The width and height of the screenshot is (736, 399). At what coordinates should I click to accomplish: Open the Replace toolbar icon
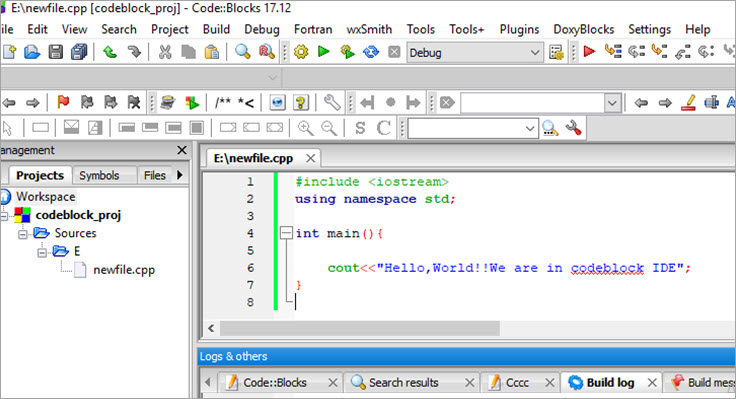coord(266,52)
